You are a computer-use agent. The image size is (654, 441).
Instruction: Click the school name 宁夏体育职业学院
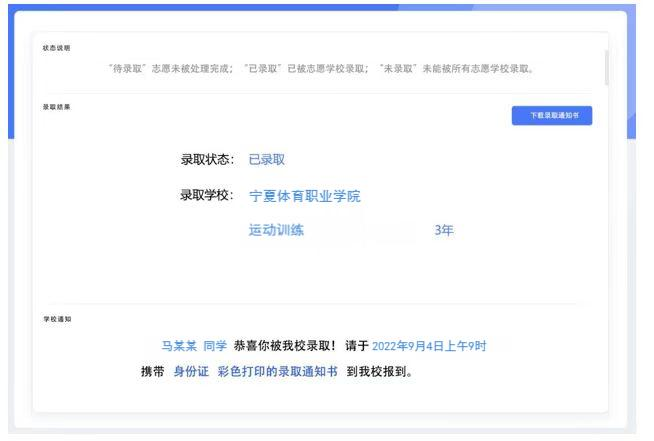[304, 196]
